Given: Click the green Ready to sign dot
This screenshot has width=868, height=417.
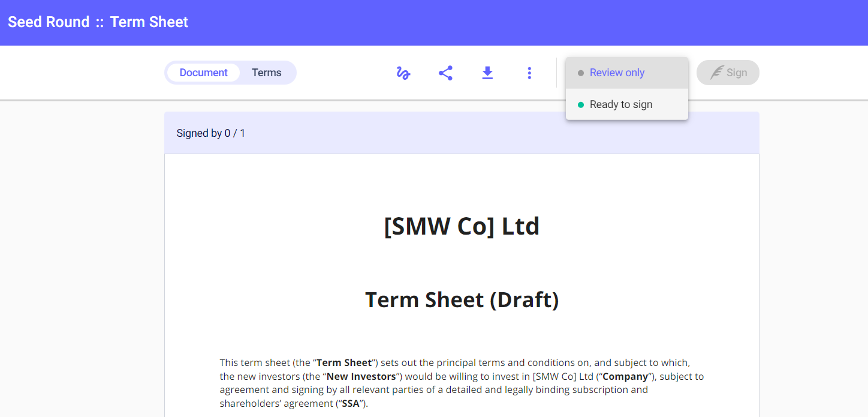Looking at the screenshot, I should (580, 105).
